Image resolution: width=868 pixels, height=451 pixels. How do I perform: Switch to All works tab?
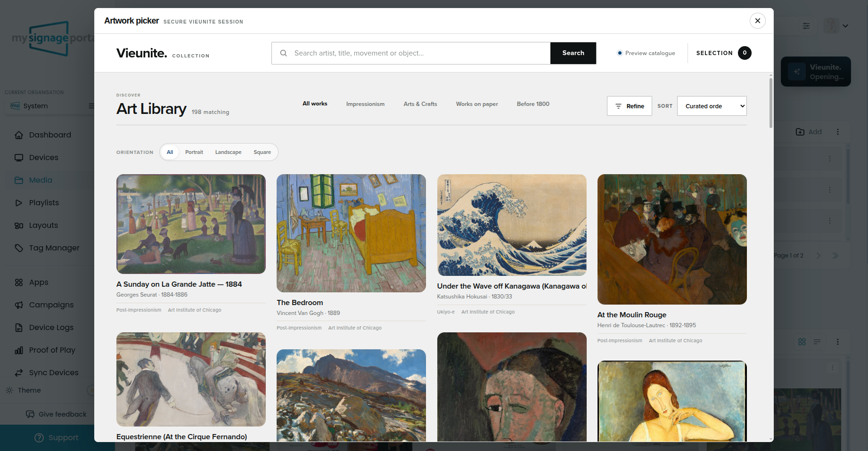click(315, 104)
